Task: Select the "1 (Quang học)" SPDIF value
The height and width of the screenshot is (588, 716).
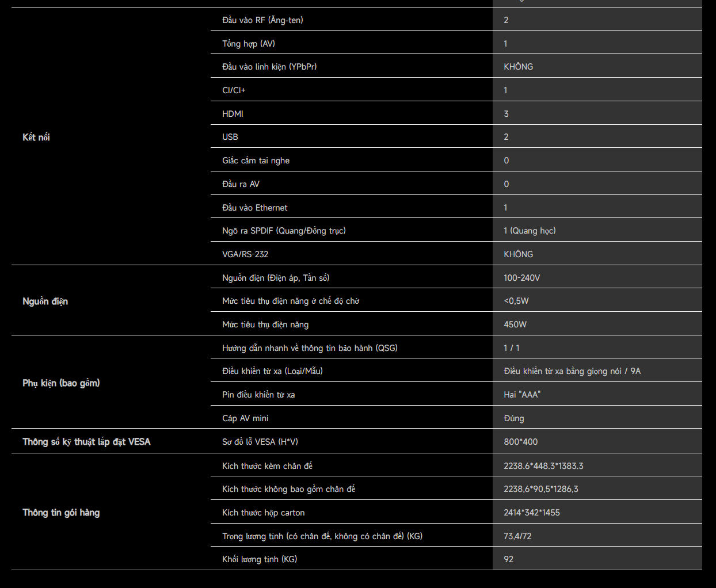Action: pos(530,231)
